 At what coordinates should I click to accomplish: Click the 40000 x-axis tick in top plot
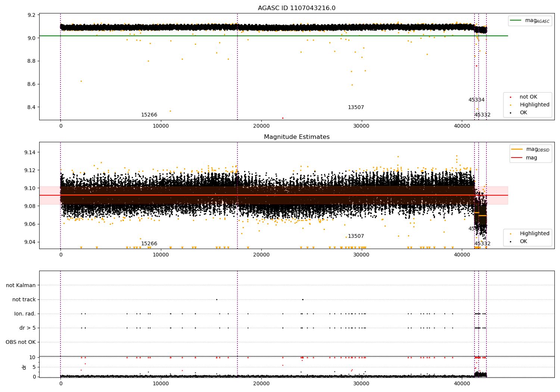[x=462, y=126]
